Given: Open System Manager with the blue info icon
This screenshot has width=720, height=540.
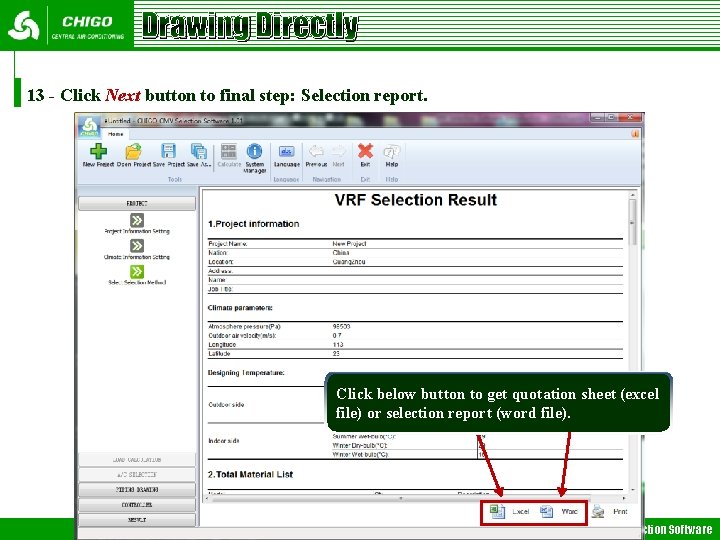Looking at the screenshot, I should pyautogui.click(x=254, y=151).
